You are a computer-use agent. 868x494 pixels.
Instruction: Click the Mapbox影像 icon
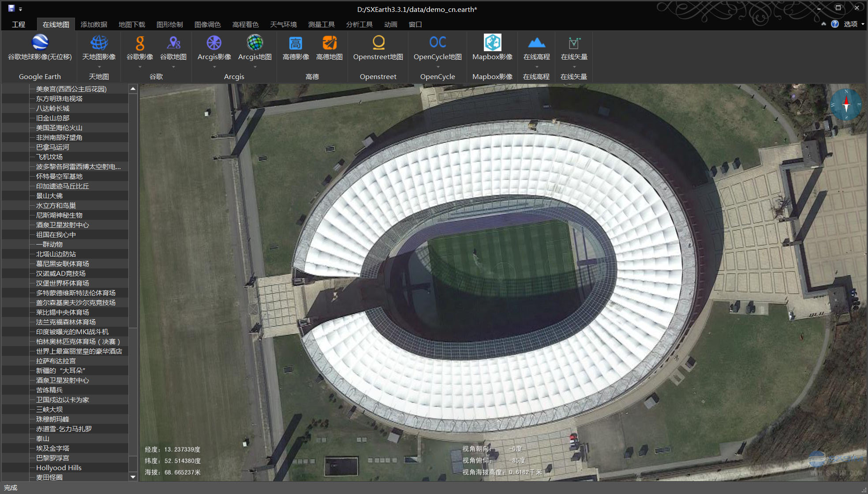tap(492, 42)
